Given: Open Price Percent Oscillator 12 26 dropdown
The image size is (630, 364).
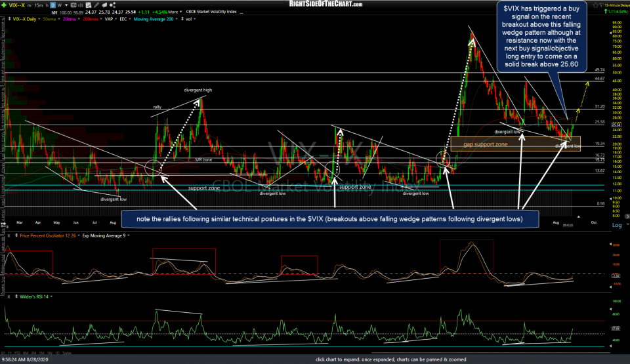Looking at the screenshot, I should (79, 235).
